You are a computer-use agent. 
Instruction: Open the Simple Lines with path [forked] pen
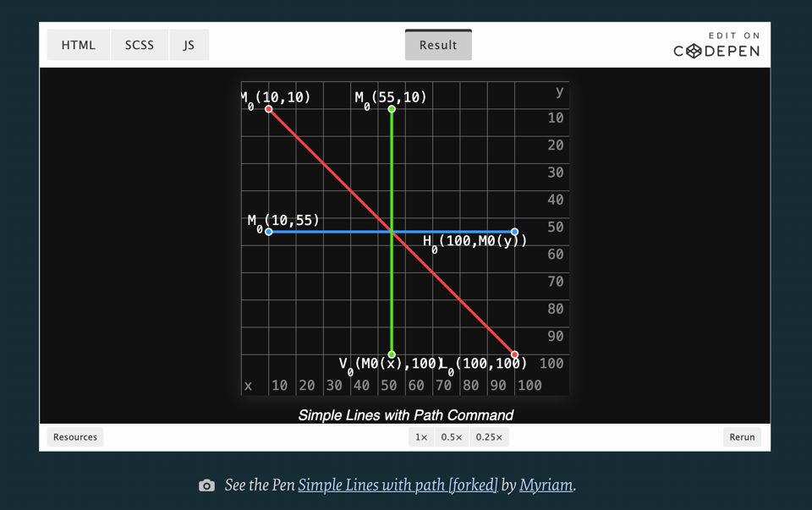click(x=399, y=485)
